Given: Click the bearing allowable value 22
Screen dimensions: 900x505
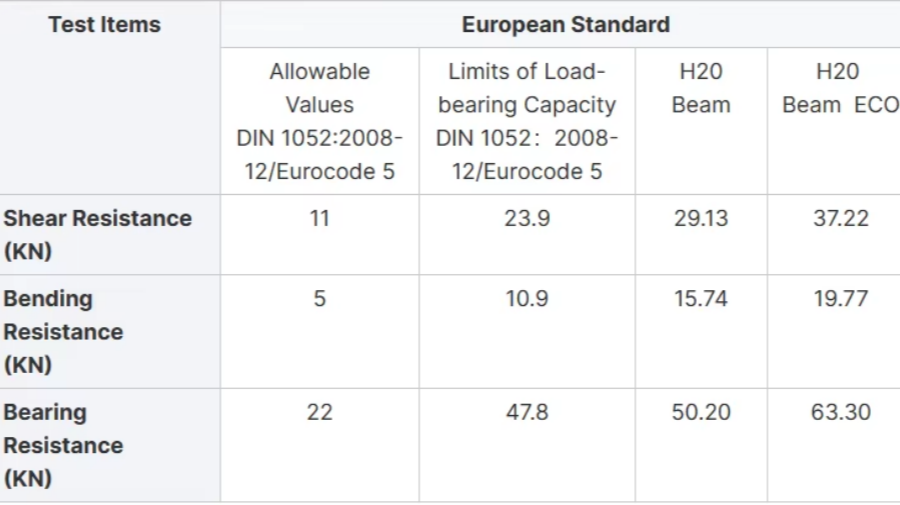Looking at the screenshot, I should [319, 412].
